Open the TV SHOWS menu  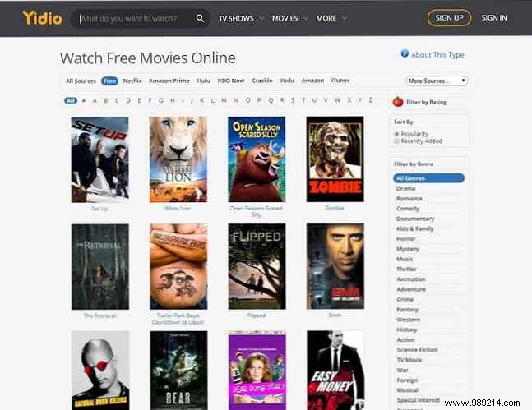pos(236,18)
